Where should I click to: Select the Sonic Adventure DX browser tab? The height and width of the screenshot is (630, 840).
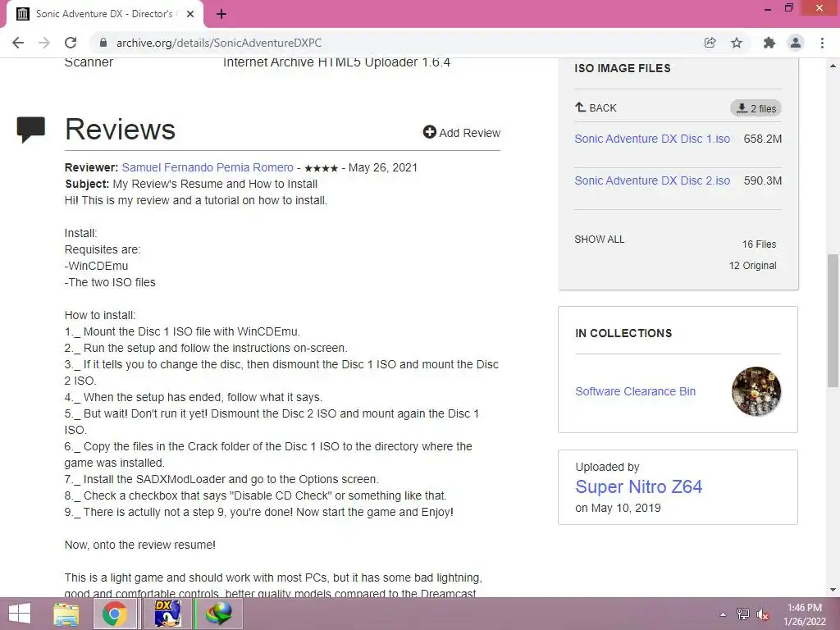[104, 14]
